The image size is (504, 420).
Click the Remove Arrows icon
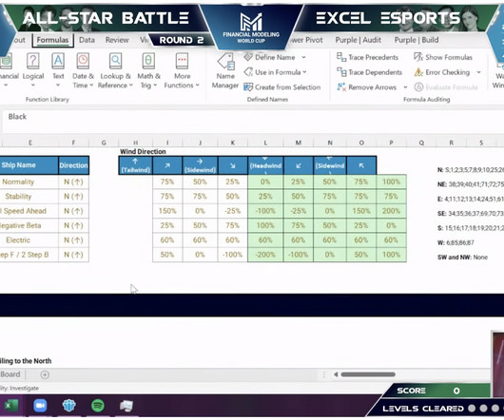pos(341,87)
